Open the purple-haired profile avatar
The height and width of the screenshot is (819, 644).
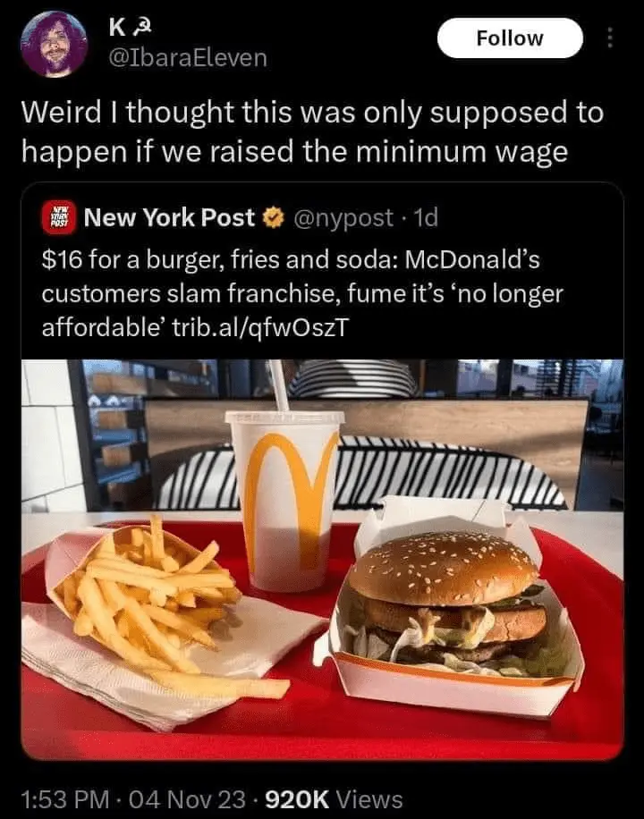(x=55, y=45)
